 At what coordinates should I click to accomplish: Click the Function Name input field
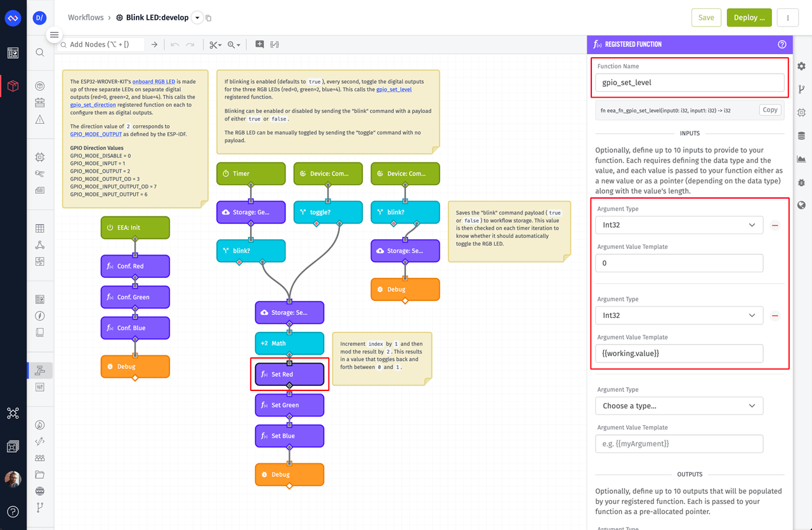pos(690,83)
